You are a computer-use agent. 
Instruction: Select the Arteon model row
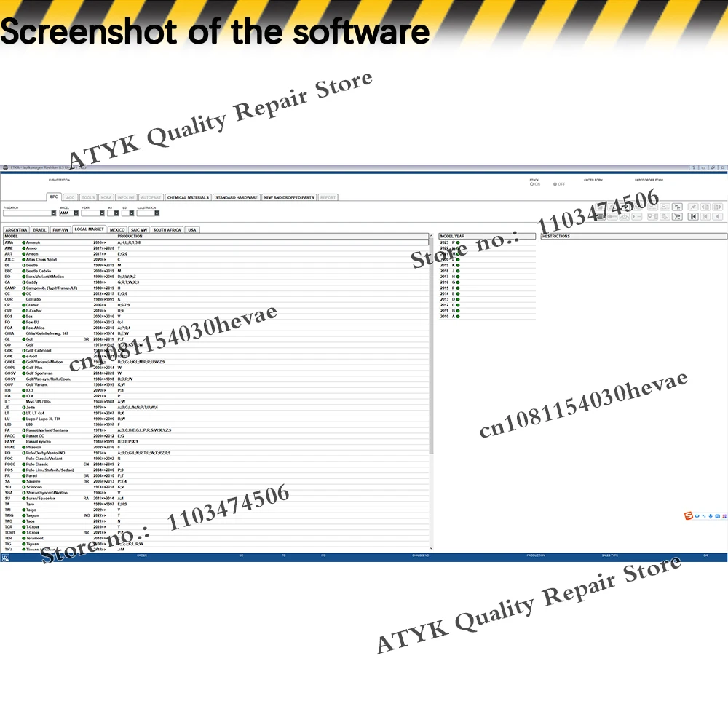click(215, 254)
